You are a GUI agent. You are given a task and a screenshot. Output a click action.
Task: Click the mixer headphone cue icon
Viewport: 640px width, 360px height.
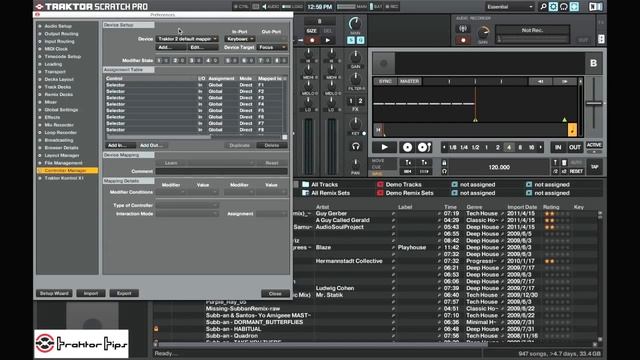pyautogui.click(x=356, y=146)
